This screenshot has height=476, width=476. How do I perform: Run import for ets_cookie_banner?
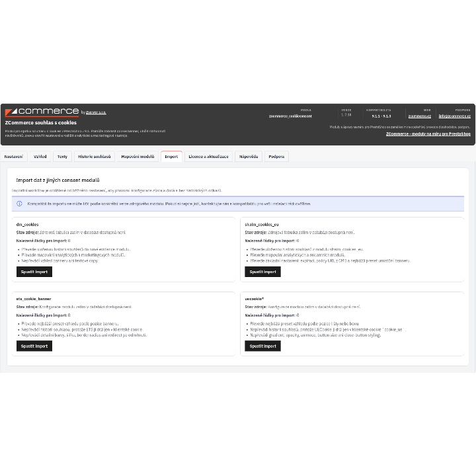tap(34, 346)
